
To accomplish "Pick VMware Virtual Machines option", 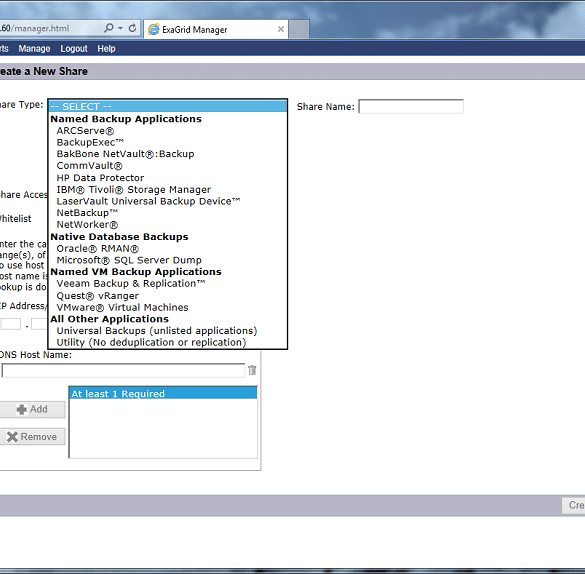I will (x=168, y=308).
